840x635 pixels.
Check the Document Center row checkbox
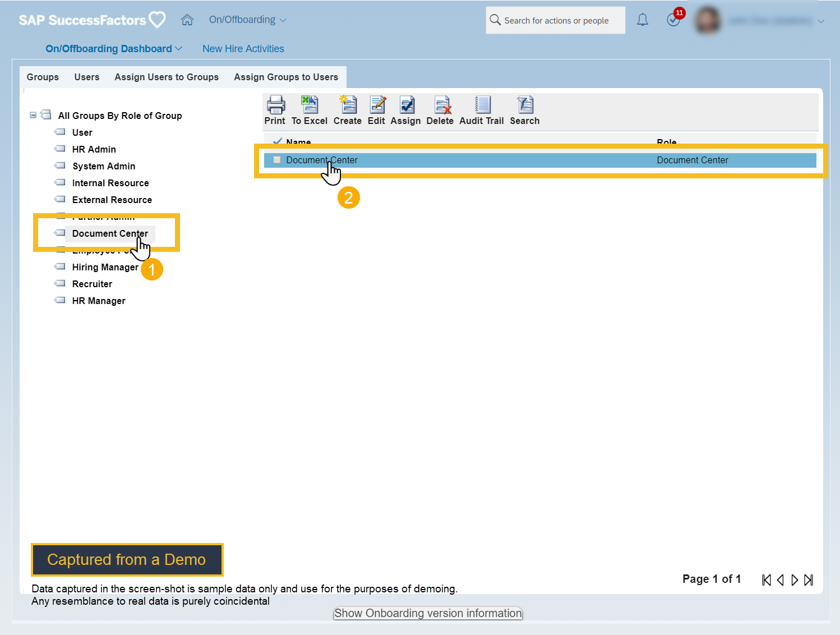tap(277, 160)
